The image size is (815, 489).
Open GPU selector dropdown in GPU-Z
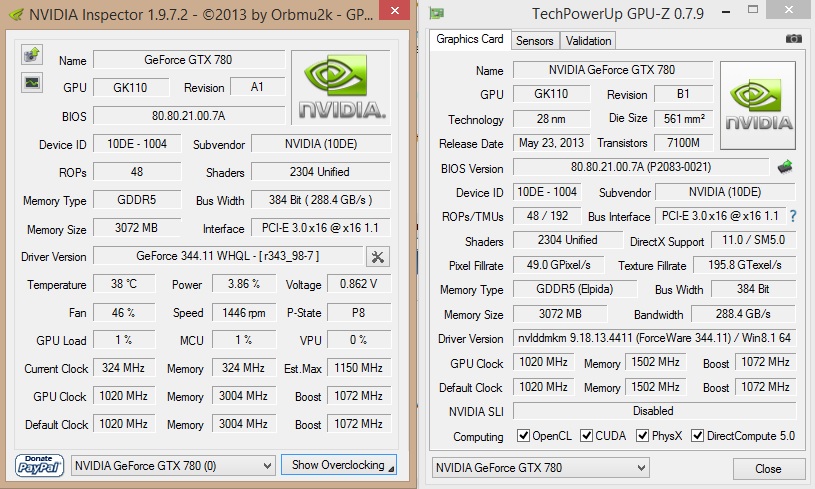pos(541,468)
